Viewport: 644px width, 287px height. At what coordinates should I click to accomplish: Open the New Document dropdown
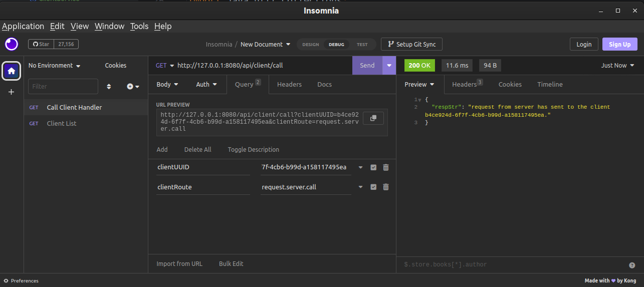(x=265, y=44)
